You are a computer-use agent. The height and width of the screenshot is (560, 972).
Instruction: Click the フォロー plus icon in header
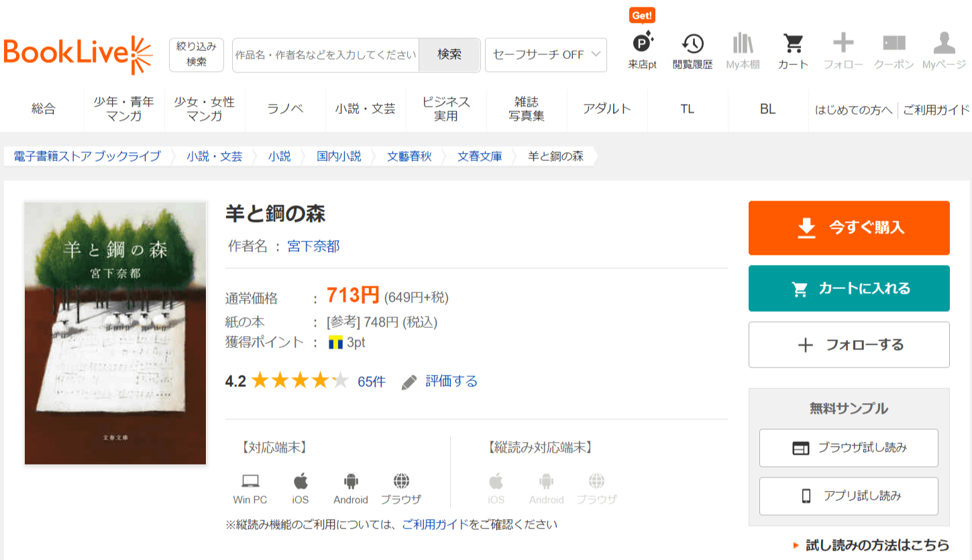pos(843,44)
